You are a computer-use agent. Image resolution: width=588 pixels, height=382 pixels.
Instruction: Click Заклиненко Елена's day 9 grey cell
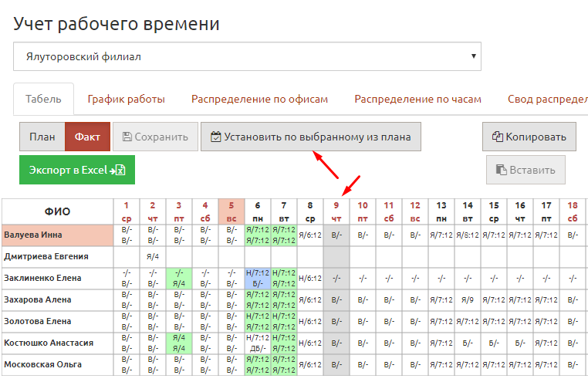click(336, 279)
